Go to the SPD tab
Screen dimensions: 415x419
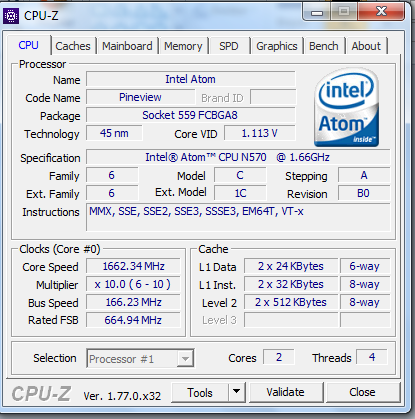pyautogui.click(x=229, y=46)
